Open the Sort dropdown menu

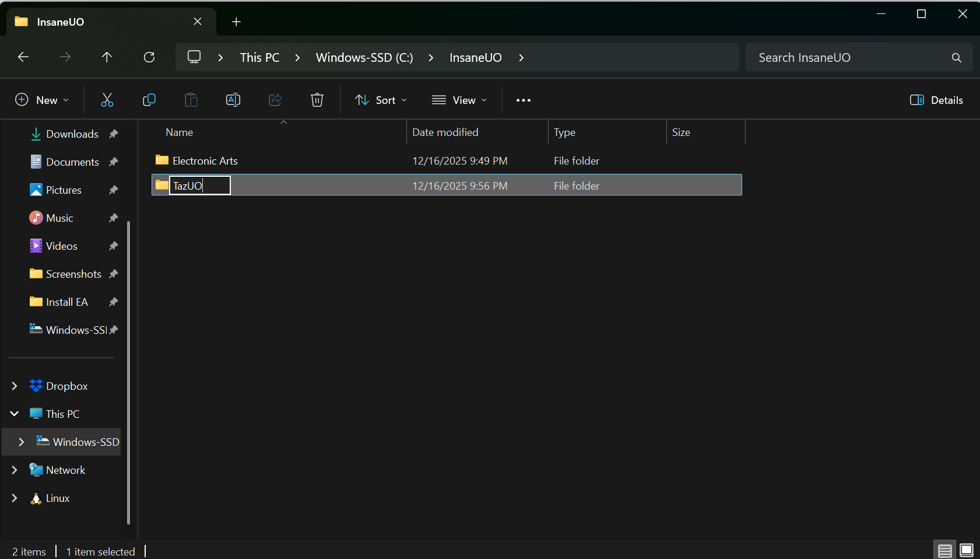(x=381, y=100)
